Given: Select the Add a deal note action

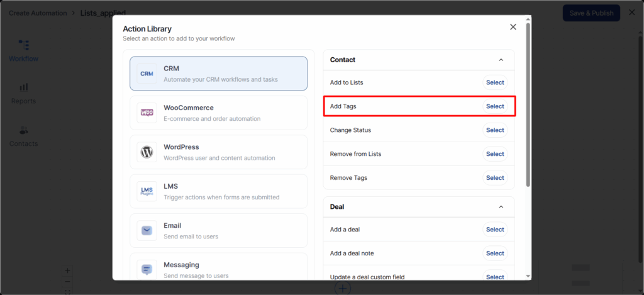Looking at the screenshot, I should 494,253.
